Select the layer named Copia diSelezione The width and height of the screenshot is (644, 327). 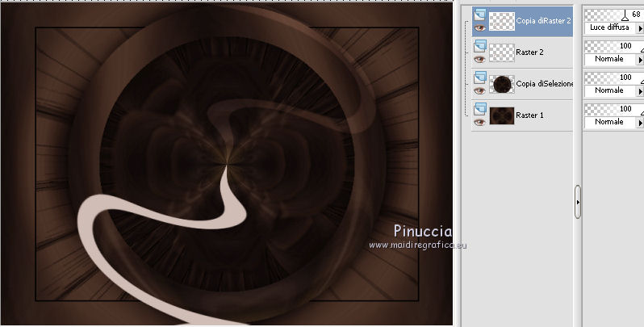tap(545, 83)
